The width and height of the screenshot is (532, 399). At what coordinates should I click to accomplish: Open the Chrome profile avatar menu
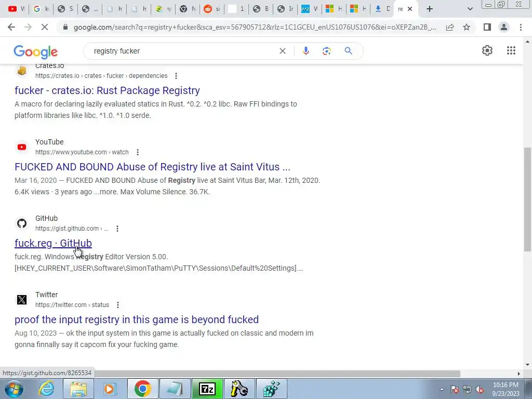click(x=504, y=27)
